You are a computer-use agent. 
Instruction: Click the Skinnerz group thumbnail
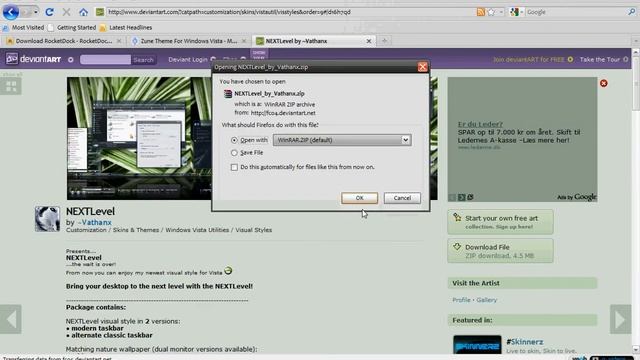coord(477,345)
